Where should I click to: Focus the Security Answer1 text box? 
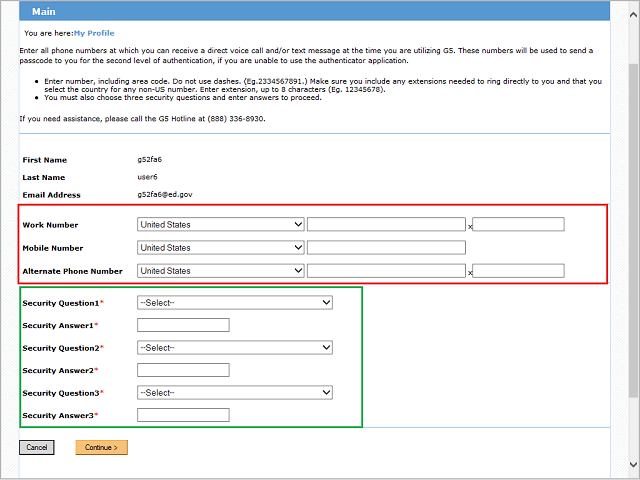pyautogui.click(x=183, y=325)
